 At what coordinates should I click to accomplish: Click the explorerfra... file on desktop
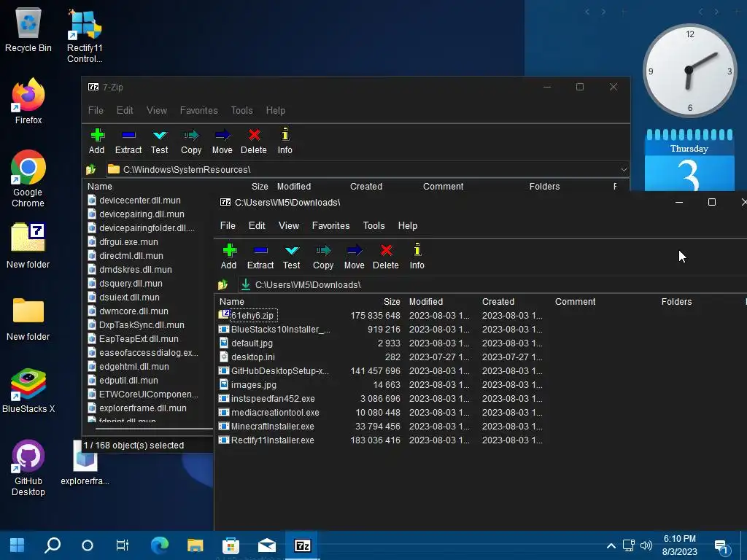pyautogui.click(x=85, y=463)
